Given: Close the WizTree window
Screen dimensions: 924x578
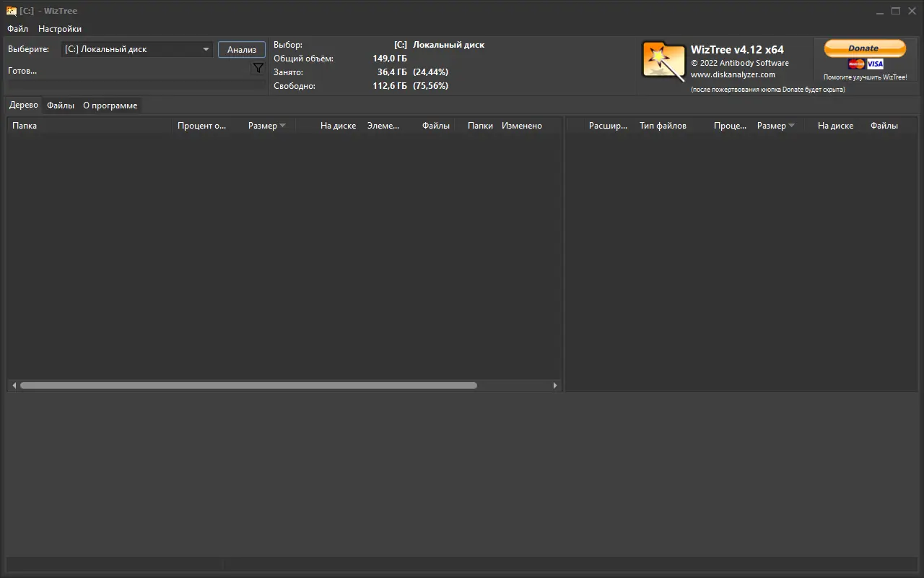Looking at the screenshot, I should pos(912,11).
